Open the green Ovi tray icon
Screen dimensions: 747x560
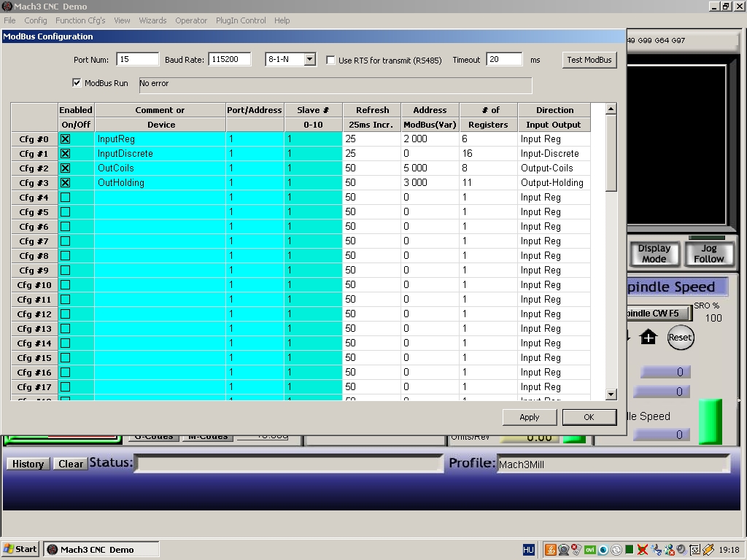pos(589,550)
